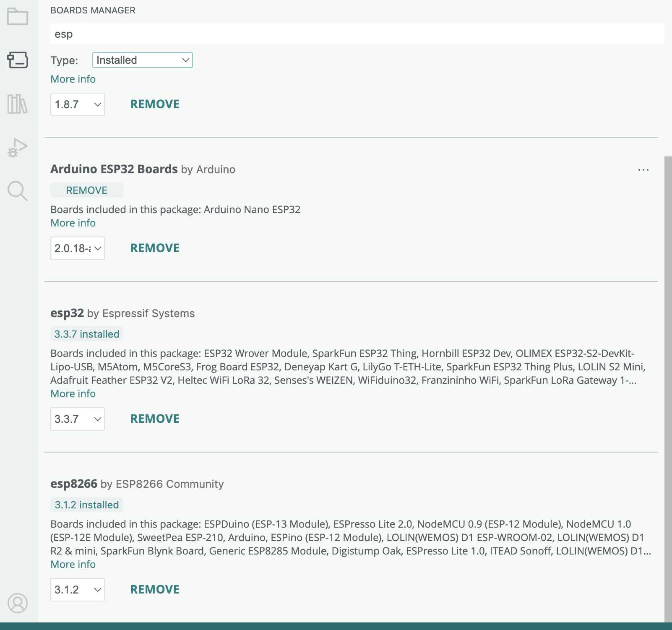Image resolution: width=672 pixels, height=630 pixels.
Task: Click the 3.3.7 installed badge
Action: [x=86, y=334]
